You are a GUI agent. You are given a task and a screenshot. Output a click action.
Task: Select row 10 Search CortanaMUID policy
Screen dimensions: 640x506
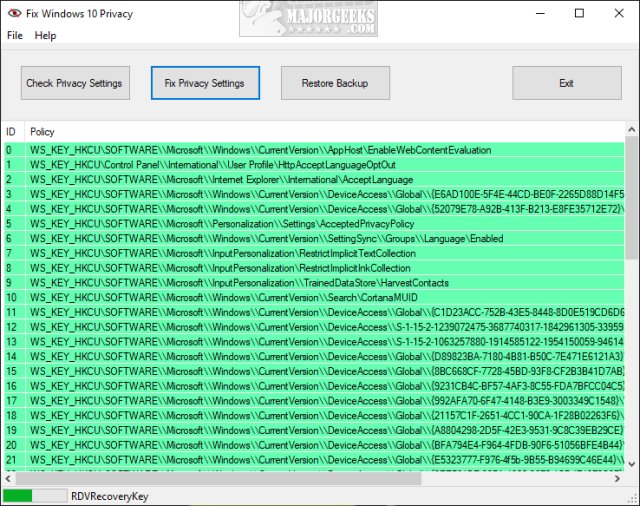point(314,297)
